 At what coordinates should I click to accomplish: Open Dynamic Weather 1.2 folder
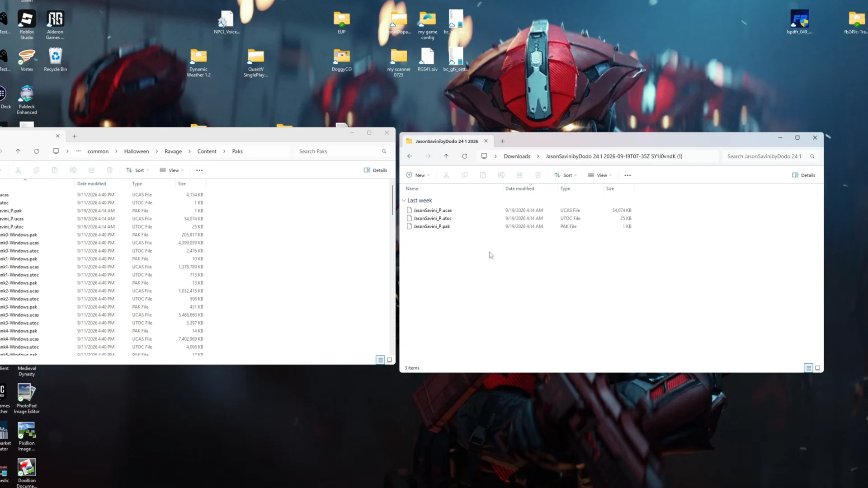[x=198, y=62]
